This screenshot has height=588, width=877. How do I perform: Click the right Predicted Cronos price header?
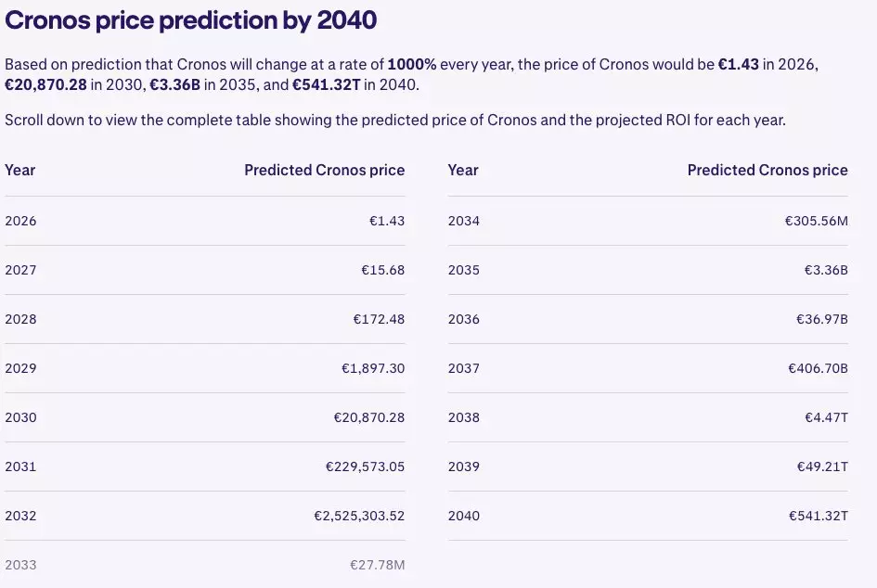coord(767,170)
